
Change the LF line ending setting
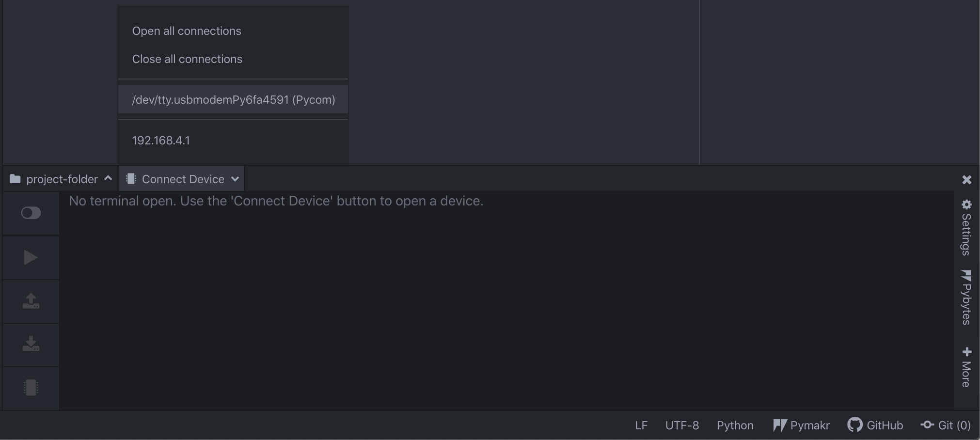pyautogui.click(x=641, y=425)
